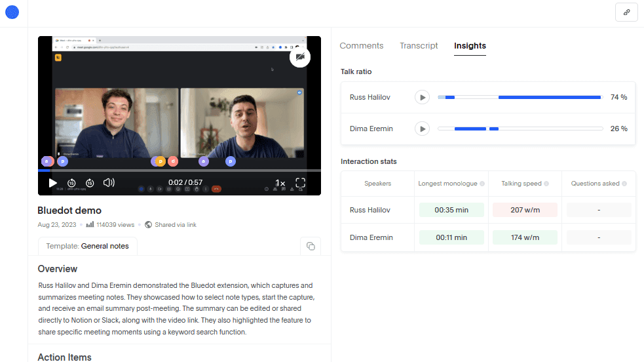This screenshot has width=644, height=362.
Task: Click Russ Halilov's 00:35 min monologue cell
Action: (451, 210)
